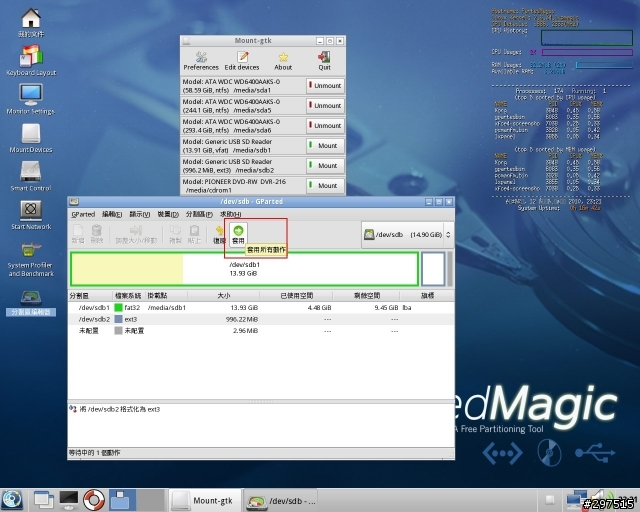Open the Device (裝置) menu

[168, 214]
